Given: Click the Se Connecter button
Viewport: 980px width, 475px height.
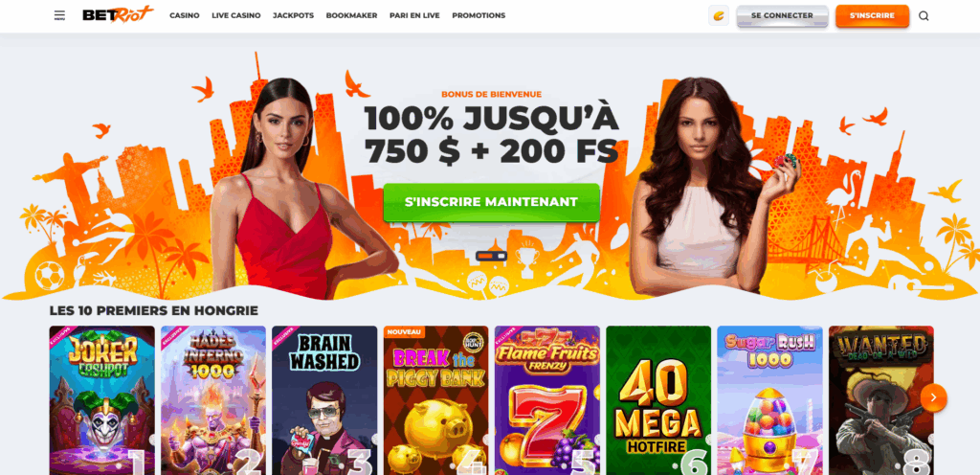Looking at the screenshot, I should pyautogui.click(x=782, y=16).
